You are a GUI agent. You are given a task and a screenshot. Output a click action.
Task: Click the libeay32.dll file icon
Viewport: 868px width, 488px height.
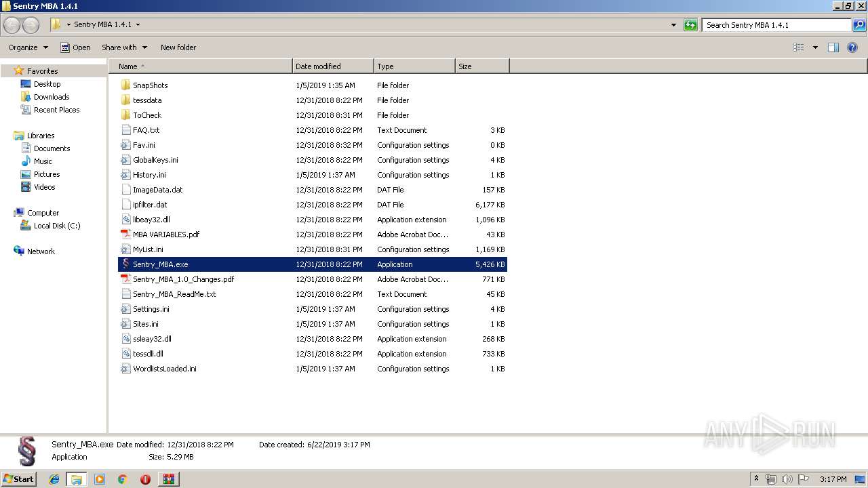(125, 220)
